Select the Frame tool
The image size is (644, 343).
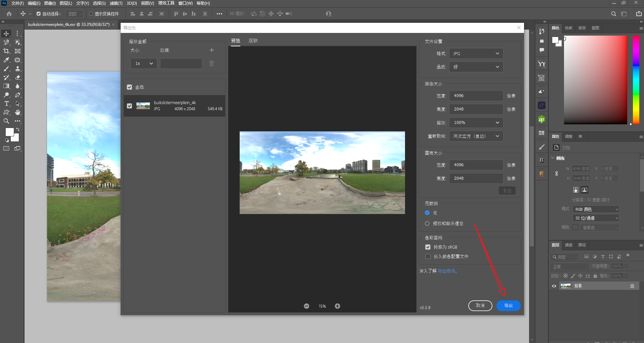tap(18, 51)
